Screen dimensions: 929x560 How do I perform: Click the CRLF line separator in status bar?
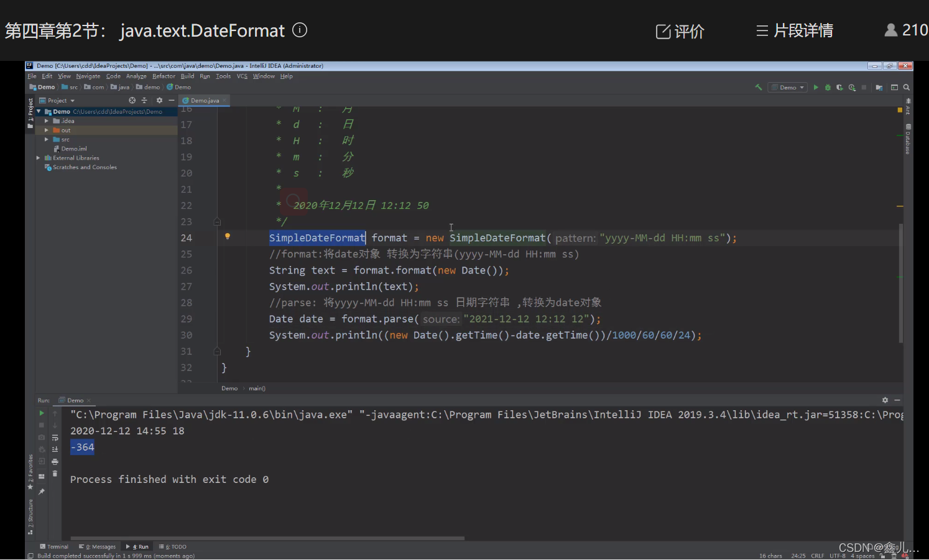click(x=817, y=556)
